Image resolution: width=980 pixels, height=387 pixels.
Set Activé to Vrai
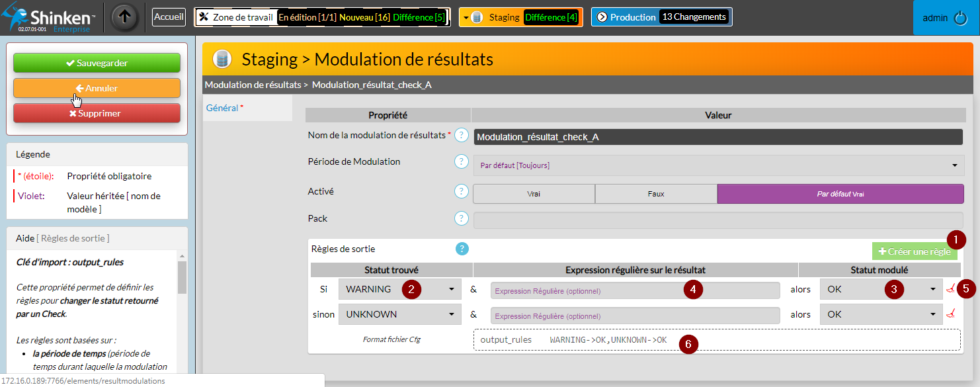[534, 194]
